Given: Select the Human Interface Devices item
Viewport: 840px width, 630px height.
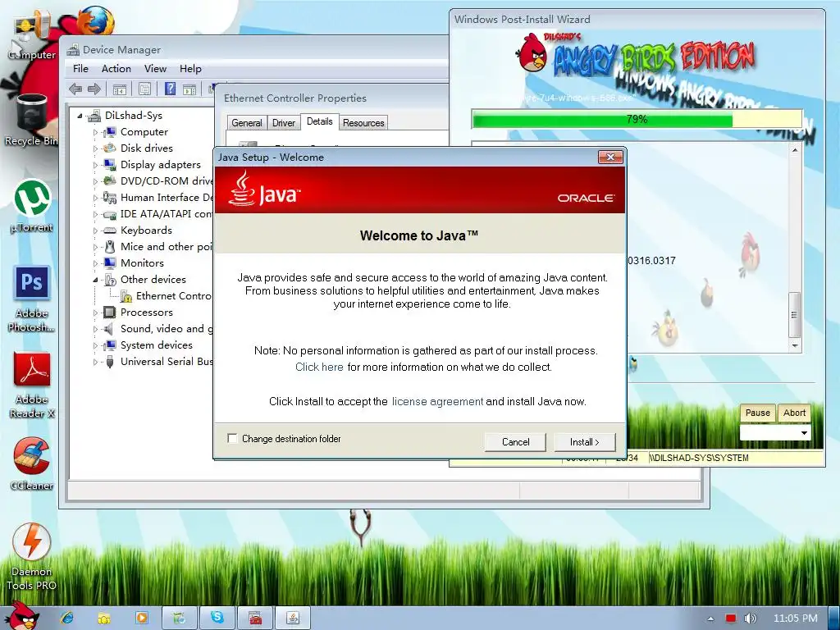Looking at the screenshot, I should point(158,197).
